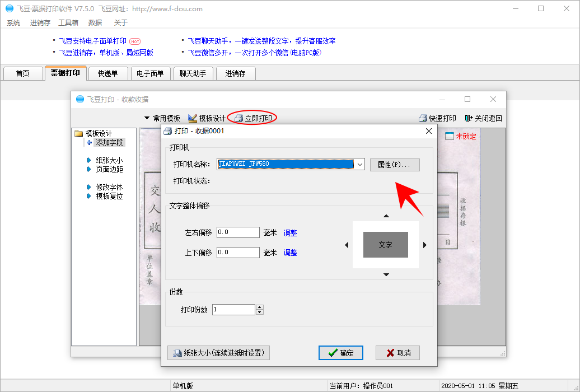This screenshot has height=392, width=580.
Task: Click 调整 link next to 左右偏移
Action: pyautogui.click(x=290, y=233)
